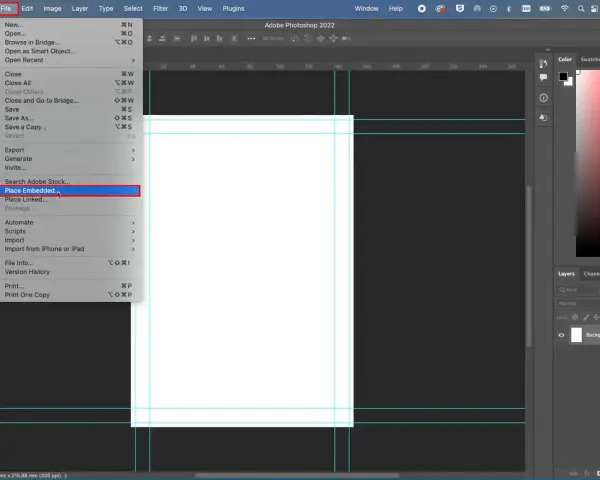Expand the Import submenu arrow
The width and height of the screenshot is (600, 480).
click(x=133, y=240)
